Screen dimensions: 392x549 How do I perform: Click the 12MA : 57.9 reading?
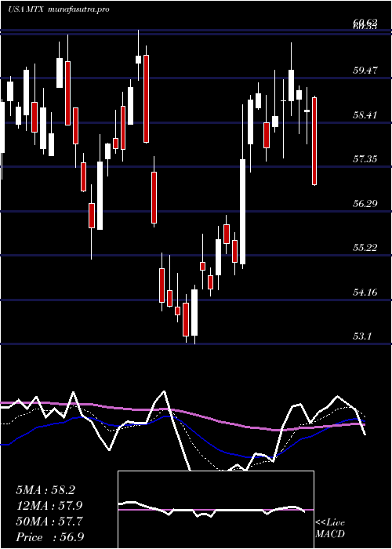pos(49,506)
